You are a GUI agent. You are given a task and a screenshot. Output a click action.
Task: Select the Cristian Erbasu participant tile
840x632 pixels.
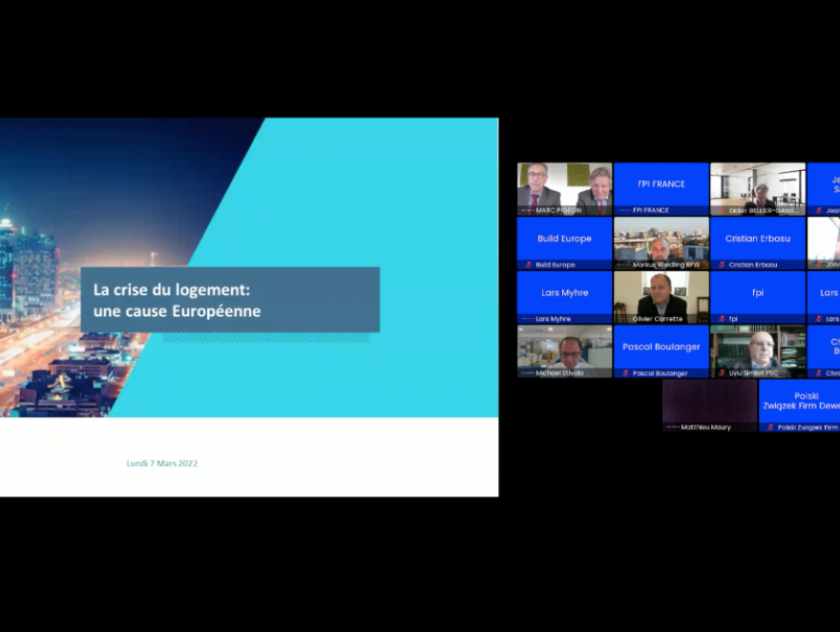pyautogui.click(x=758, y=243)
